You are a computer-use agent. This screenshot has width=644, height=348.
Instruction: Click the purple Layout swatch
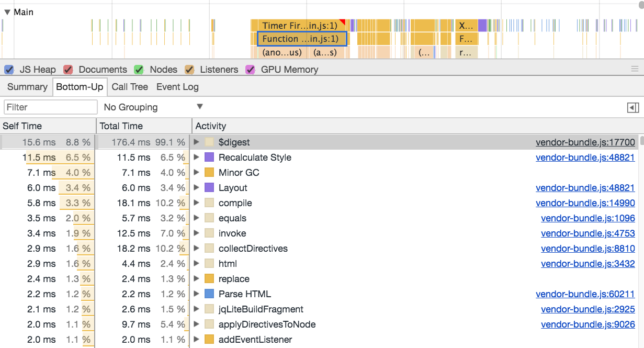209,188
